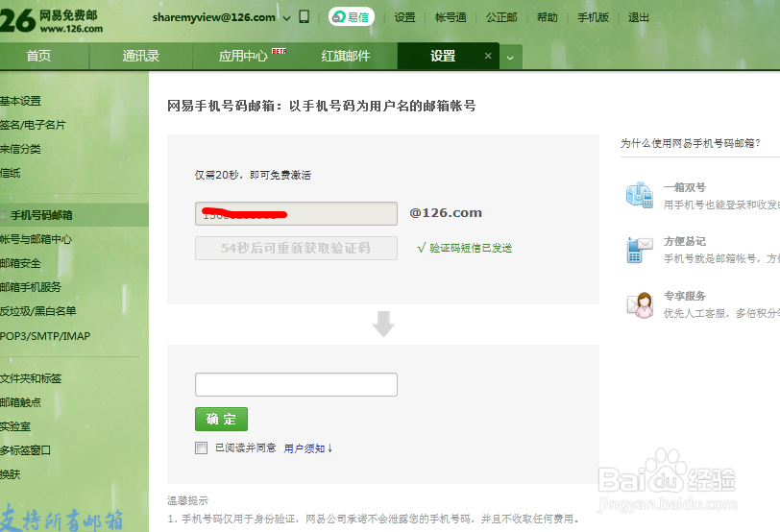The image size is (780, 532).
Task: Click the 确定 confirm button
Action: [x=221, y=419]
